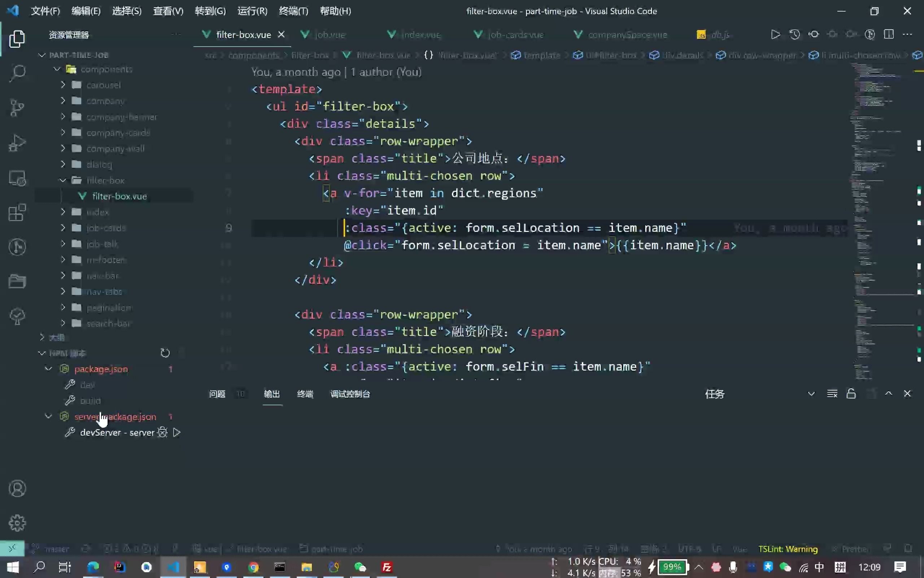Close the filter-box.vue tab
924x578 pixels.
click(x=281, y=34)
